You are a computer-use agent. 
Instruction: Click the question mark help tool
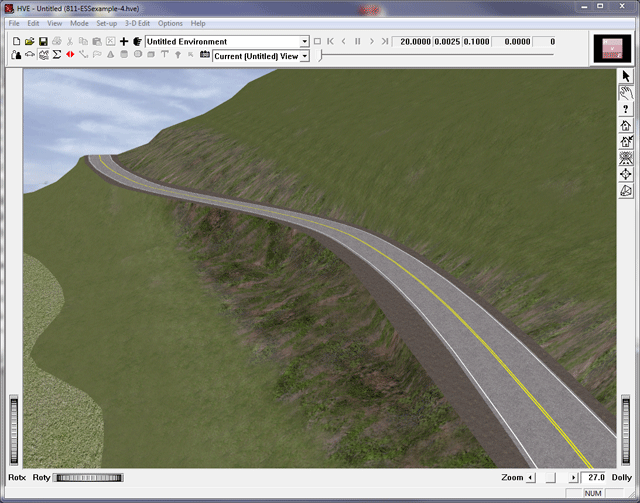[x=626, y=109]
